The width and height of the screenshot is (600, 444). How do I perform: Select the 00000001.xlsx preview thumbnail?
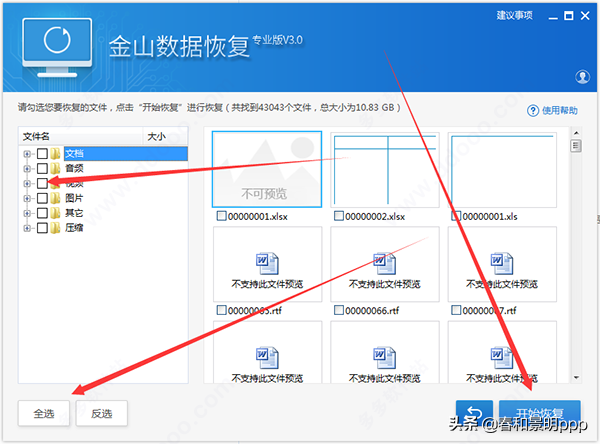[x=267, y=169]
